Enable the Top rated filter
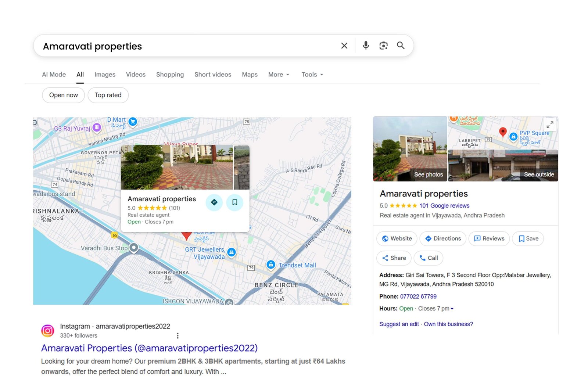This screenshot has width=588, height=392. coord(108,95)
